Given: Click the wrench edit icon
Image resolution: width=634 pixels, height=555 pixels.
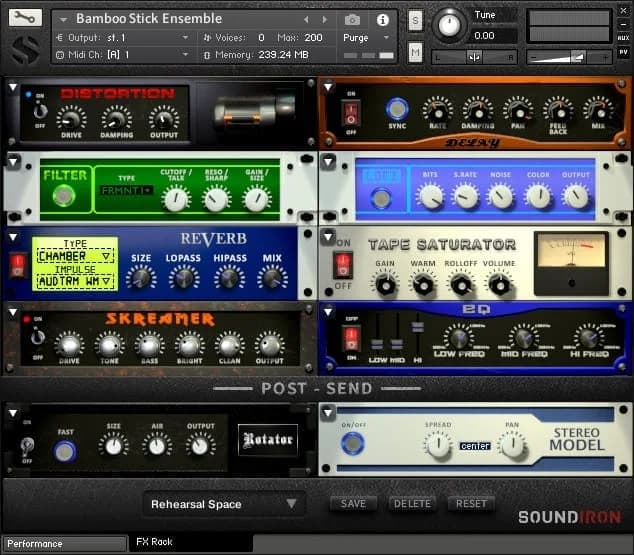Looking at the screenshot, I should tap(25, 17).
